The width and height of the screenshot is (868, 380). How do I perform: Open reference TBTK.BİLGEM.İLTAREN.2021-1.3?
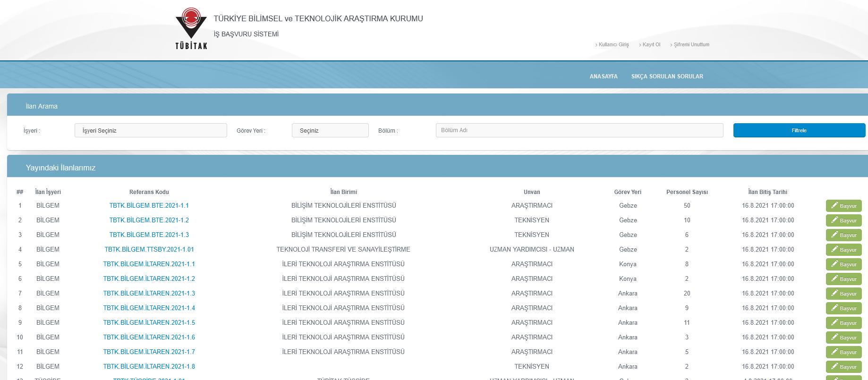149,293
